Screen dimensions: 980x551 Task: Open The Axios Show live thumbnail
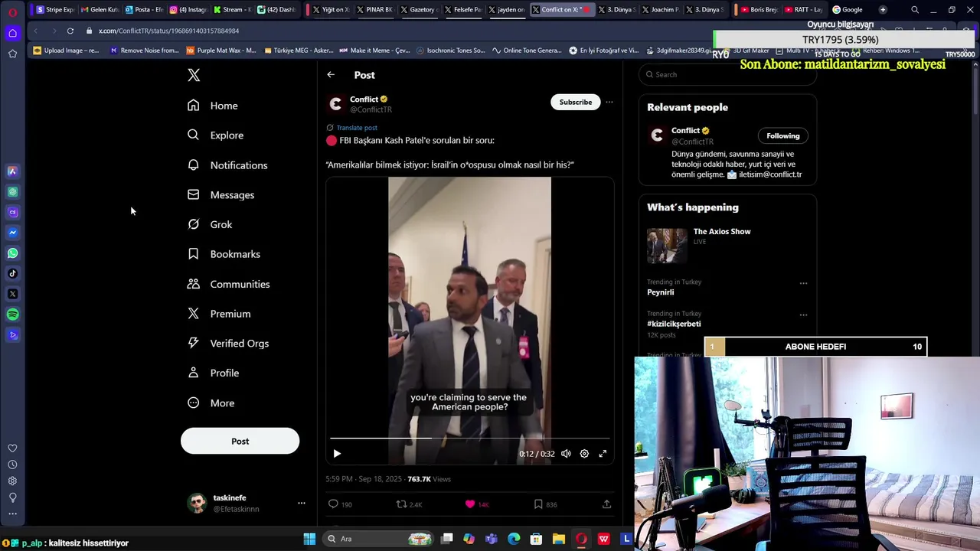[x=667, y=246]
